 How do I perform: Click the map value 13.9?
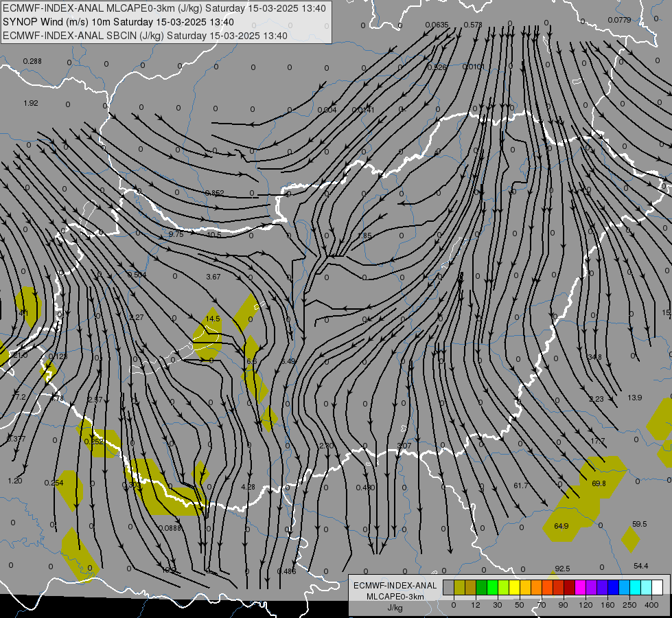click(635, 398)
